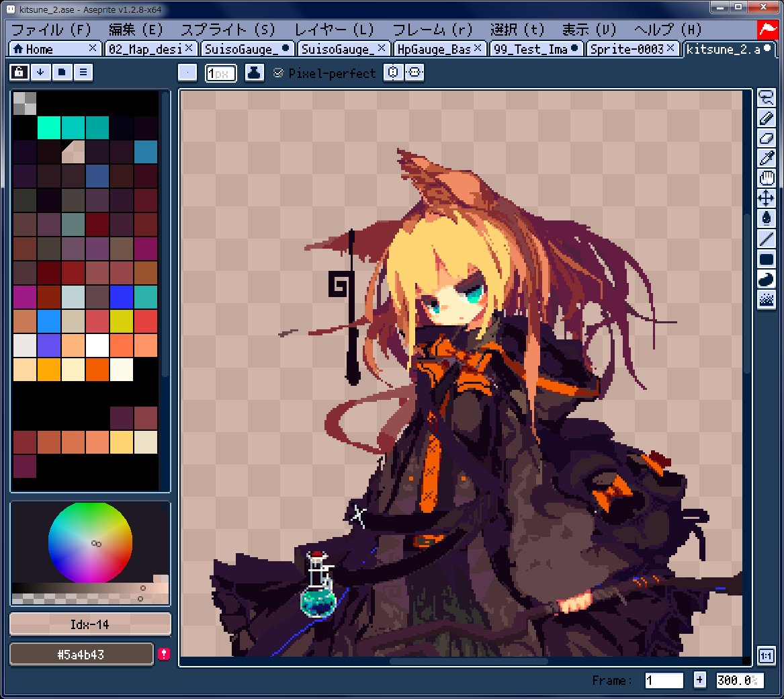
Task: Open the 選択 (t) menu
Action: pyautogui.click(x=517, y=30)
